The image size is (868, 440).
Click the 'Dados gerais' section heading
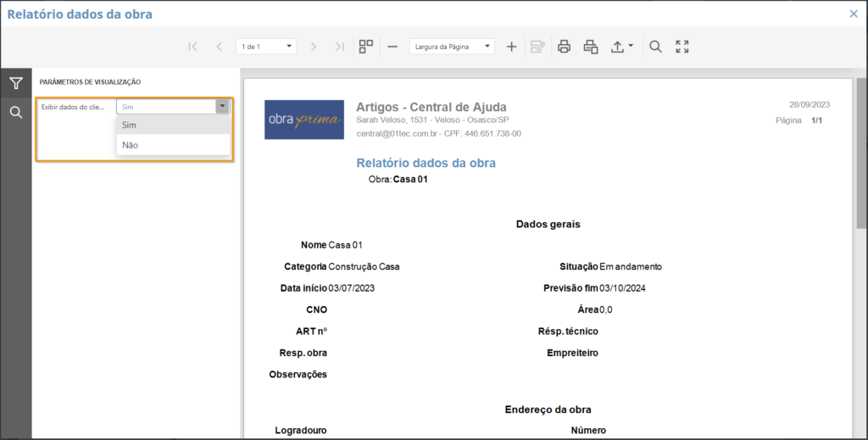coord(548,224)
